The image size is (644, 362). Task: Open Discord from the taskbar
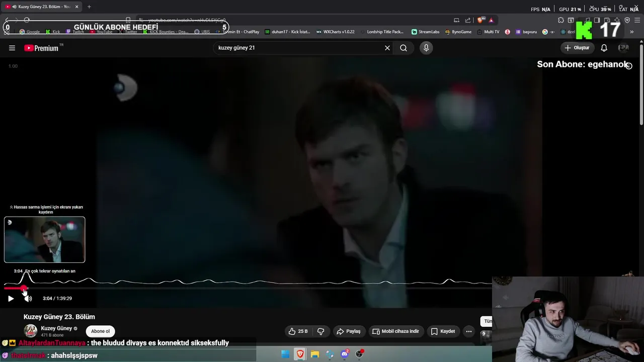click(345, 354)
